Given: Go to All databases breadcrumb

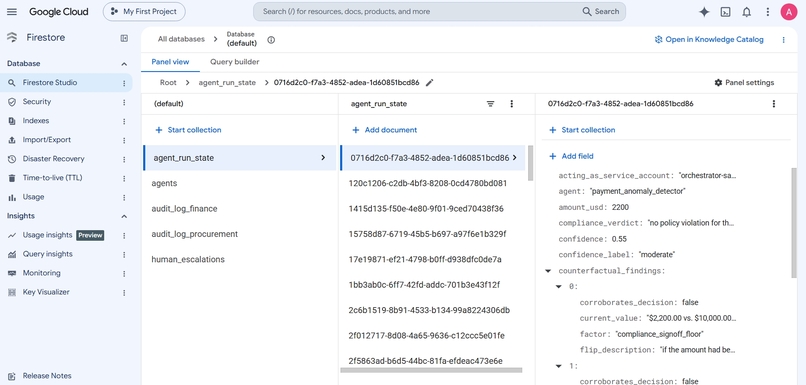Looking at the screenshot, I should tap(181, 39).
